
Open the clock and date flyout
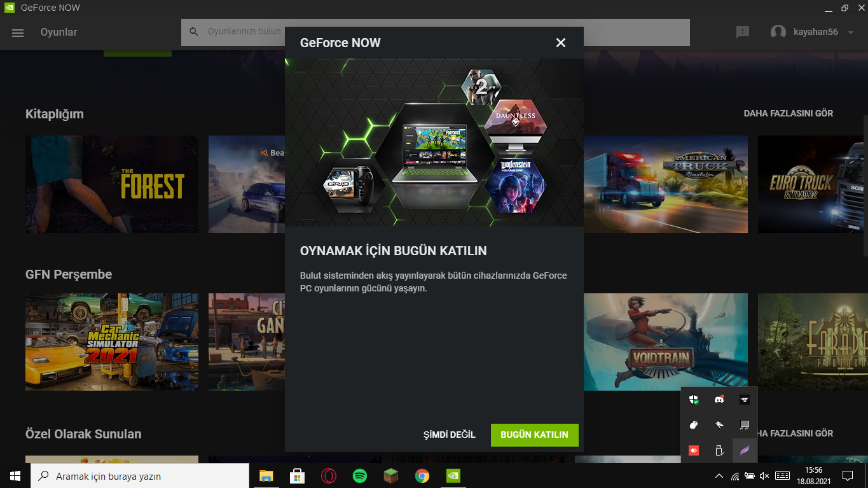pos(813,476)
